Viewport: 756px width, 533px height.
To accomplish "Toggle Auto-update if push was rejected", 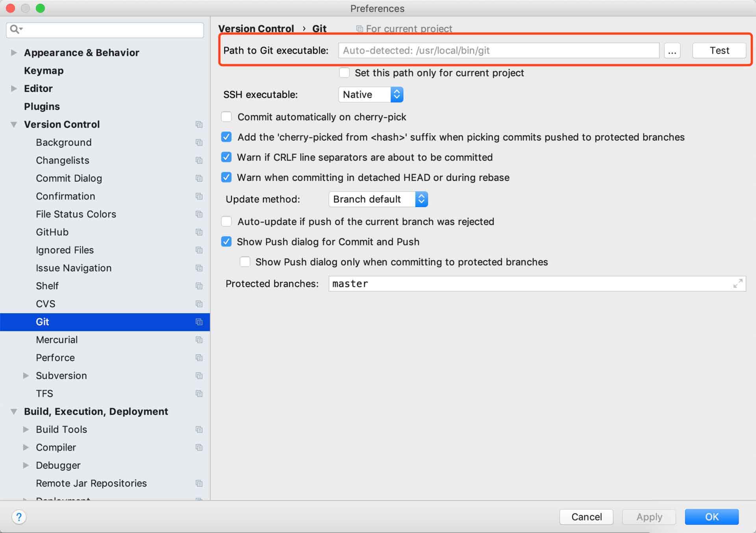I will (x=226, y=221).
